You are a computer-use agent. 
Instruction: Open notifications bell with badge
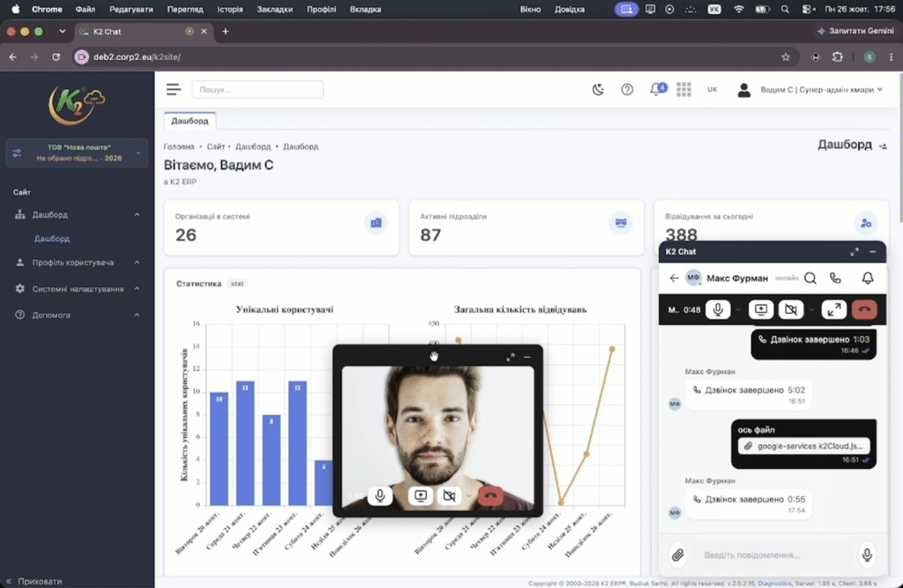click(658, 89)
